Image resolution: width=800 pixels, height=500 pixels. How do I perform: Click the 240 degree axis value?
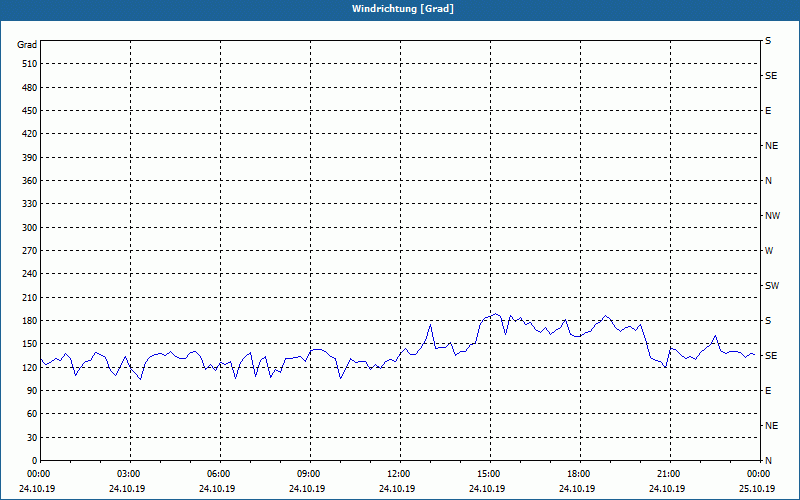(x=30, y=274)
